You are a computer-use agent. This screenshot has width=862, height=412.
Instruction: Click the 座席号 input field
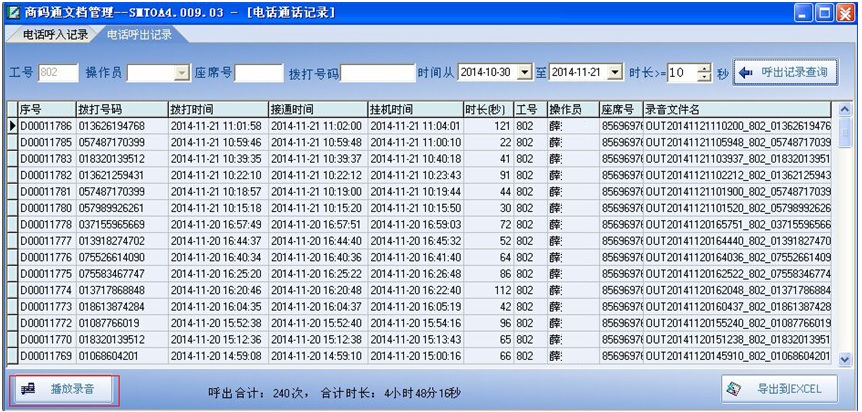tap(258, 73)
